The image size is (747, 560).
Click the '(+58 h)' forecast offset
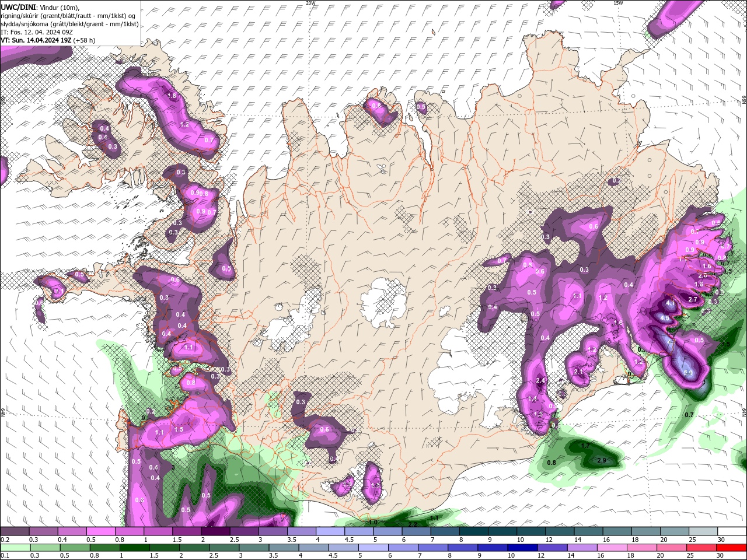point(85,40)
